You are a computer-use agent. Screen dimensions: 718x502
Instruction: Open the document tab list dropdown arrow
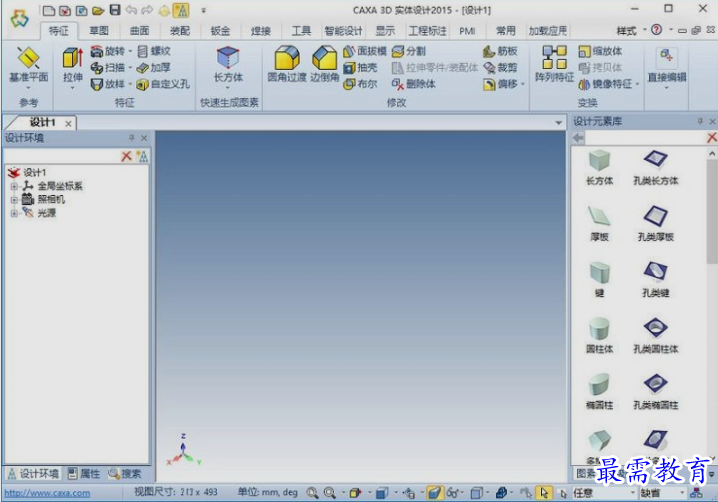558,123
